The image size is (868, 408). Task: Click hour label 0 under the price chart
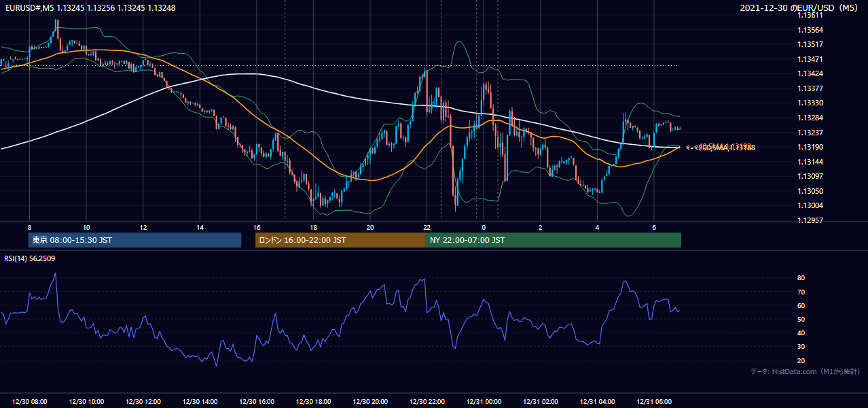tap(484, 227)
